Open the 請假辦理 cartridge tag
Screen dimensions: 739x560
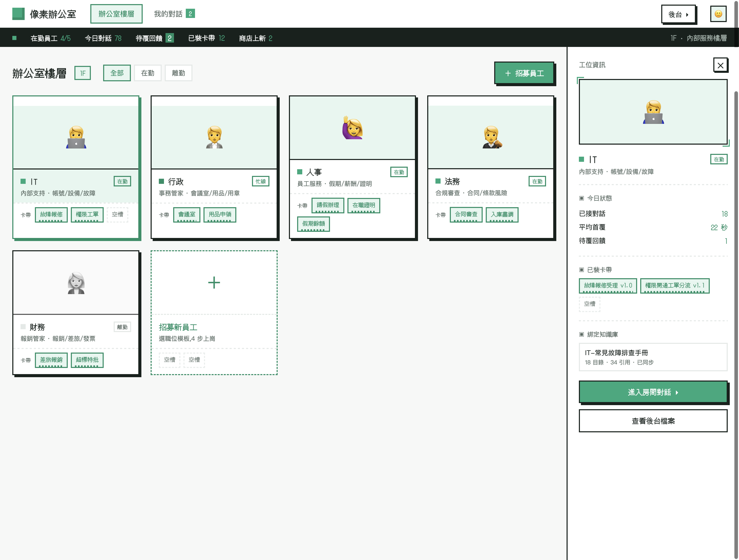[328, 205]
